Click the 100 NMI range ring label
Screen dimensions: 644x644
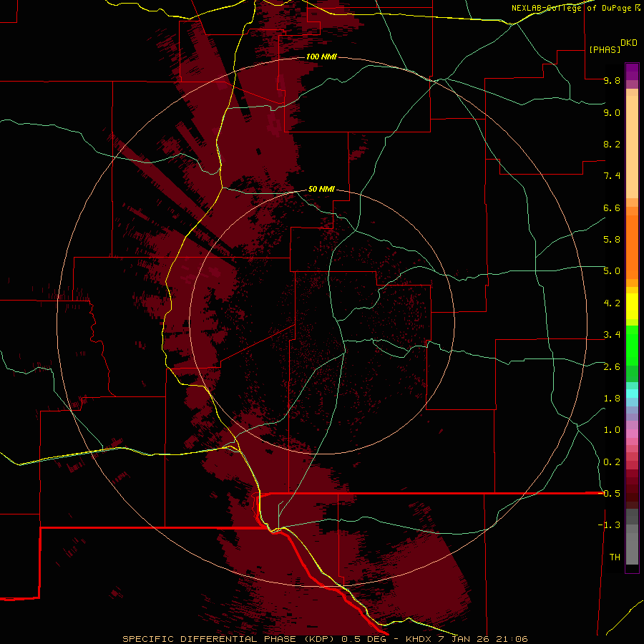tap(321, 57)
